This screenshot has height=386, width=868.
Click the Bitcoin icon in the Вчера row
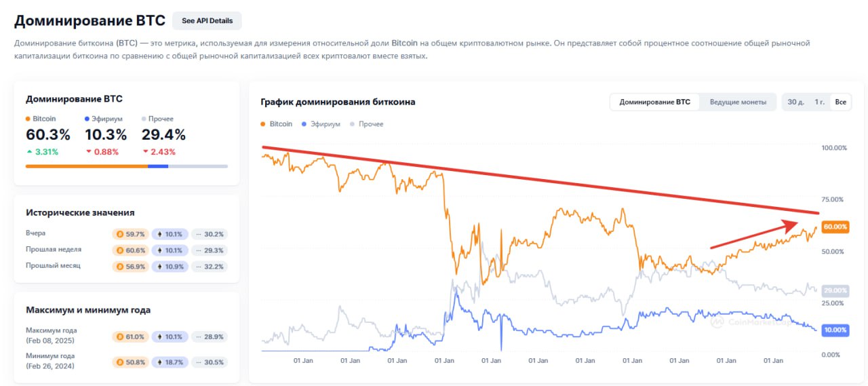119,234
